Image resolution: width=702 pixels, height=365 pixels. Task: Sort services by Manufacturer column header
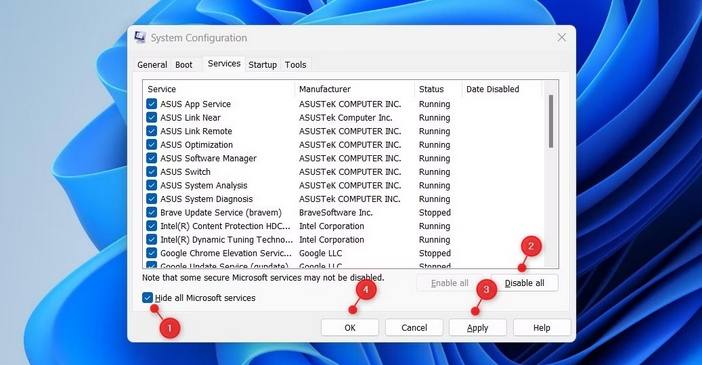355,89
